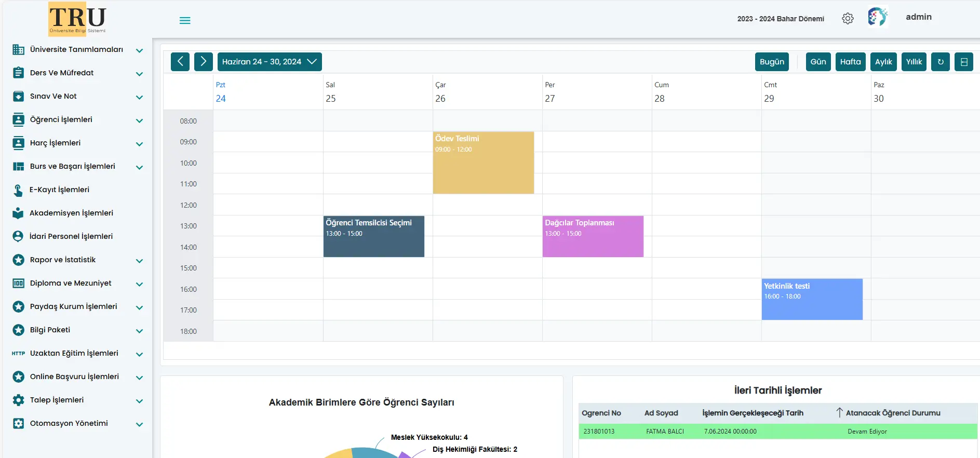Image resolution: width=980 pixels, height=458 pixels.
Task: Click the Akademisyen İşlemleri icon
Action: [18, 213]
